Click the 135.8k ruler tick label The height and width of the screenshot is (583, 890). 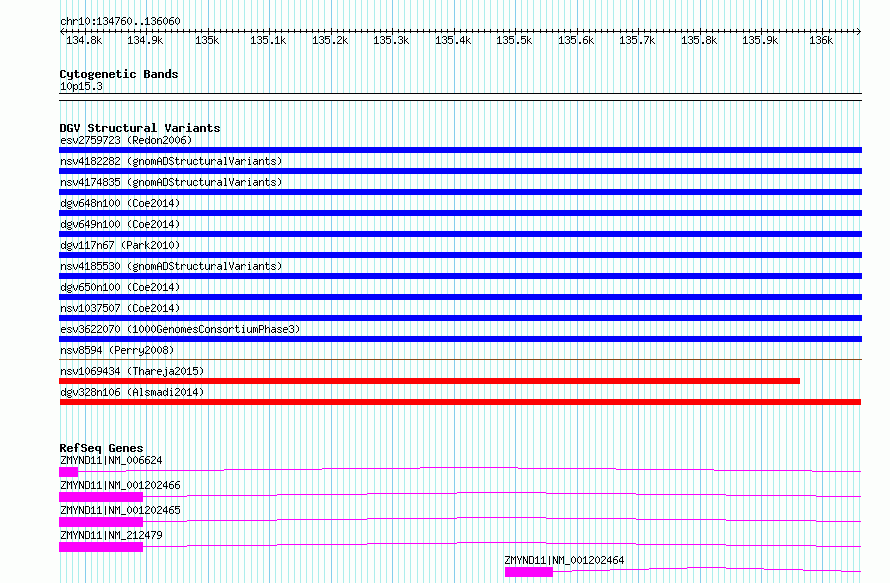click(x=699, y=40)
